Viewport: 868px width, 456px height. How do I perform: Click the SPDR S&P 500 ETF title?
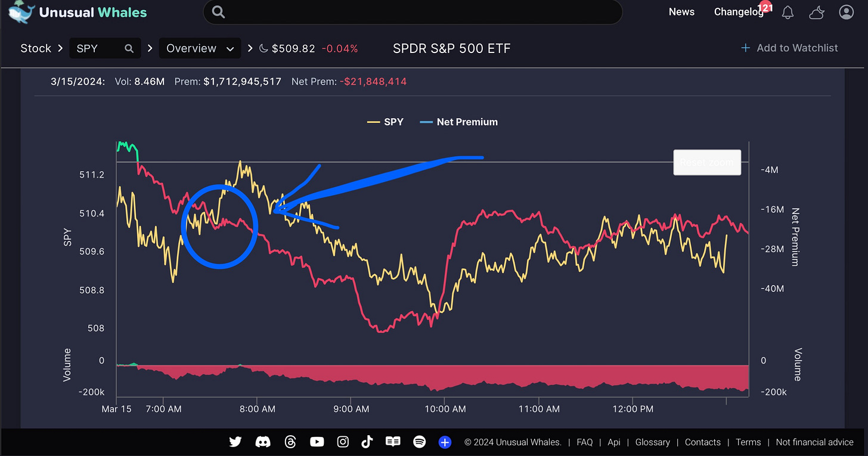452,48
